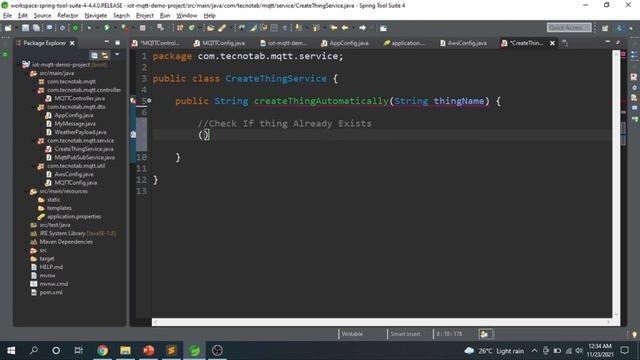Viewport: 640px width, 360px height.
Task: Select MqttPubSubService.java in Package Explorer
Action: pyautogui.click(x=84, y=158)
